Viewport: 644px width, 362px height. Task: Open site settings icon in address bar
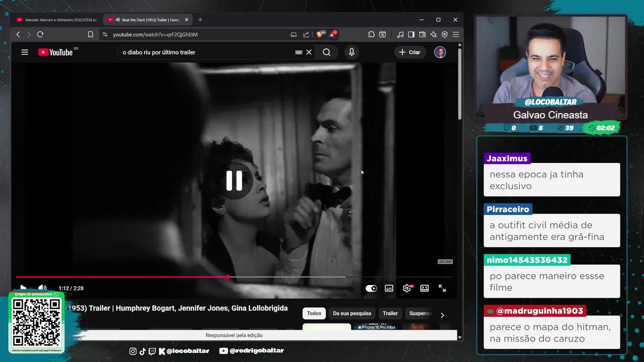click(x=105, y=34)
